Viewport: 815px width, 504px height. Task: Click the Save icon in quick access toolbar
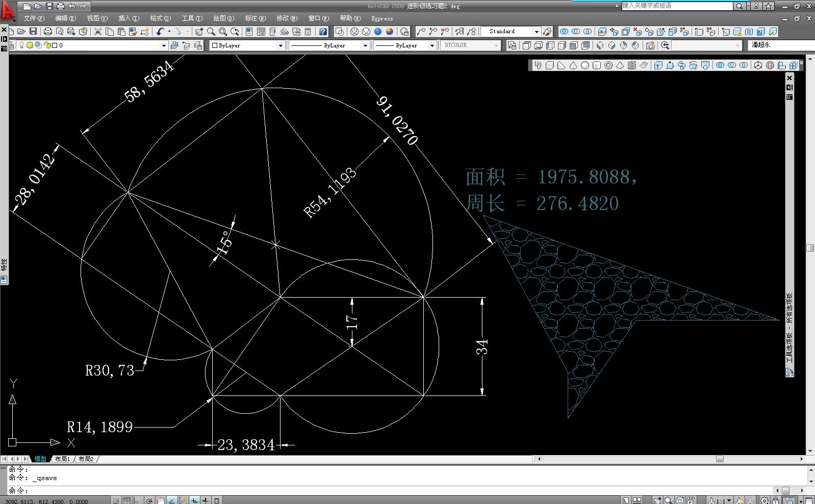pyautogui.click(x=49, y=6)
